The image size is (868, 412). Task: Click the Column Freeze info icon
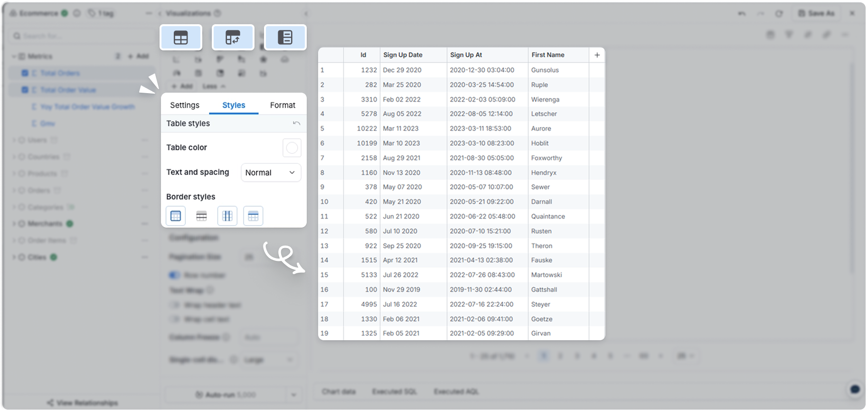[226, 337]
